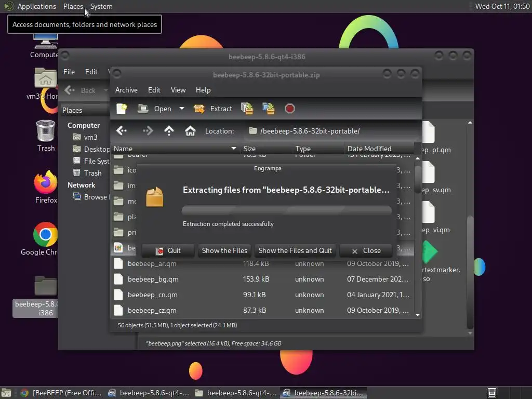The image size is (532, 399).
Task: Open the Places sidebar header dropdown
Action: tap(85, 110)
